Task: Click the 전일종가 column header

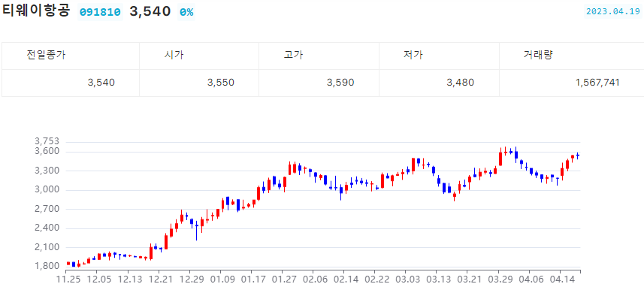Action: pos(46,55)
